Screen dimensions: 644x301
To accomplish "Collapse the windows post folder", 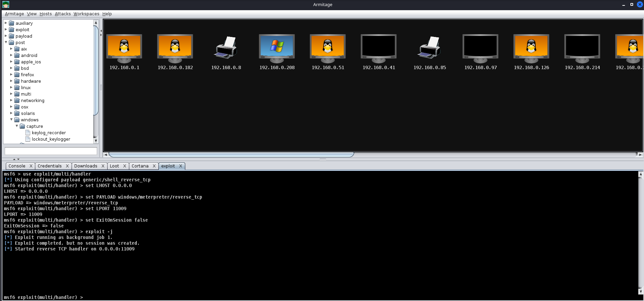I will tap(11, 120).
